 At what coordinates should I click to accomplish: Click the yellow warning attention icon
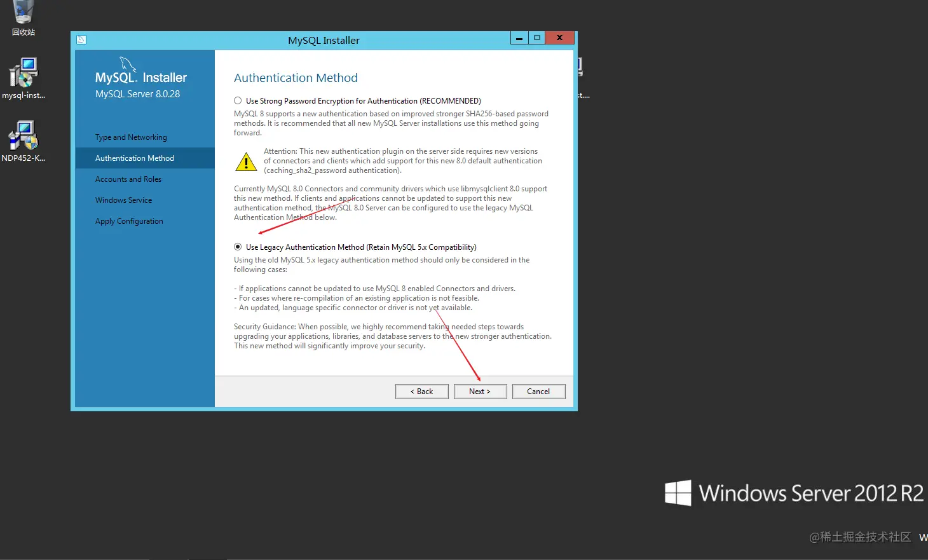[246, 161]
